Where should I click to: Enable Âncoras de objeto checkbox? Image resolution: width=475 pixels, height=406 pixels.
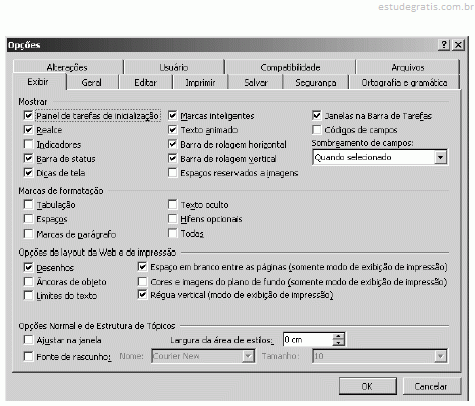click(x=28, y=282)
